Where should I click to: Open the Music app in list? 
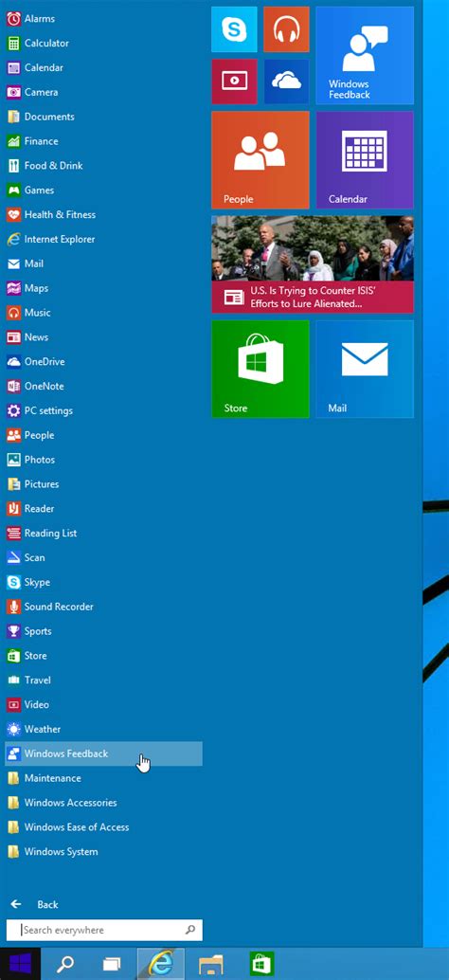103,313
